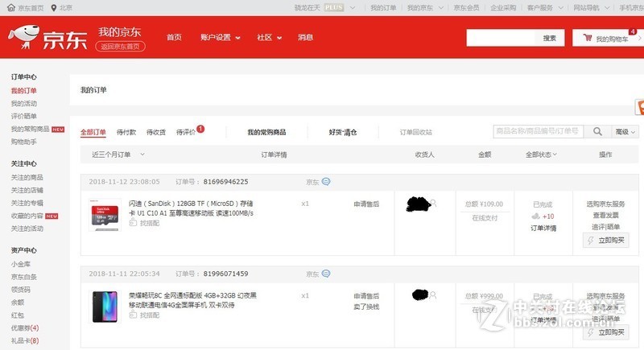This screenshot has width=644, height=350.
Task: Click the 返回京东首页 button
Action: tap(120, 47)
